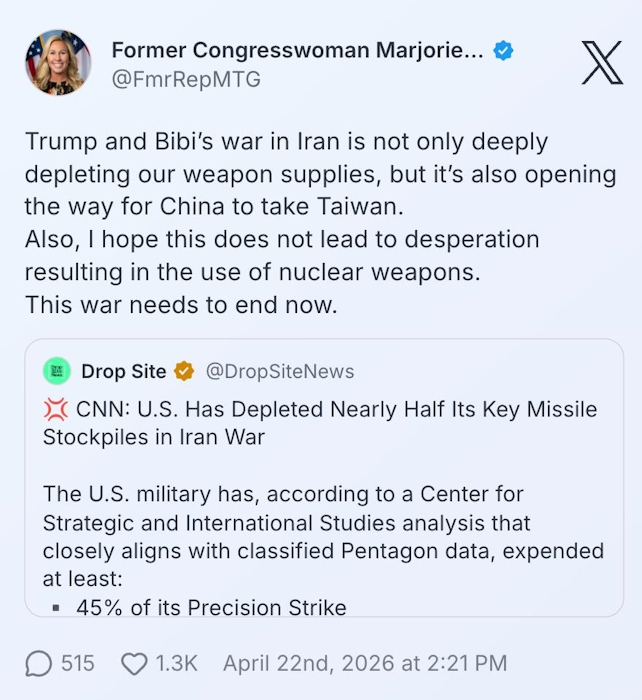
Task: Like the post via heart icon
Action: tap(134, 664)
